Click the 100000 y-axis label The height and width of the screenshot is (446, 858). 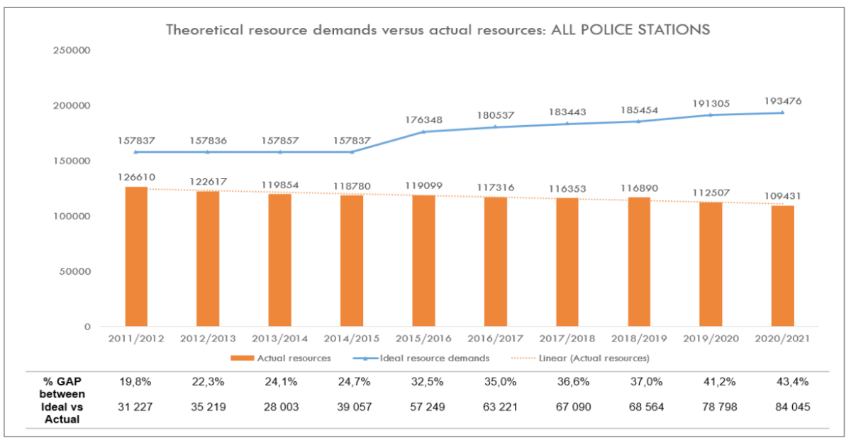click(x=72, y=216)
